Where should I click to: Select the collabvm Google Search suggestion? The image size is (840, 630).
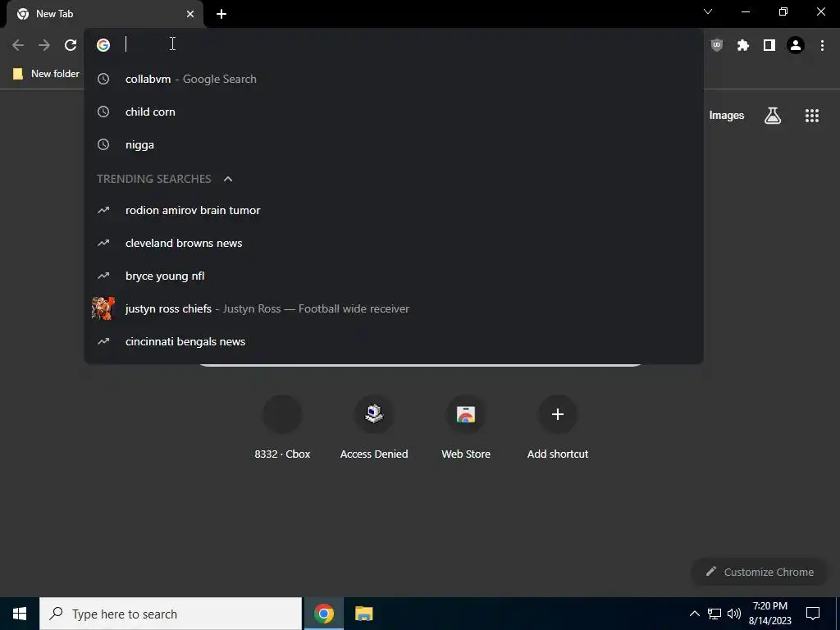pyautogui.click(x=394, y=79)
